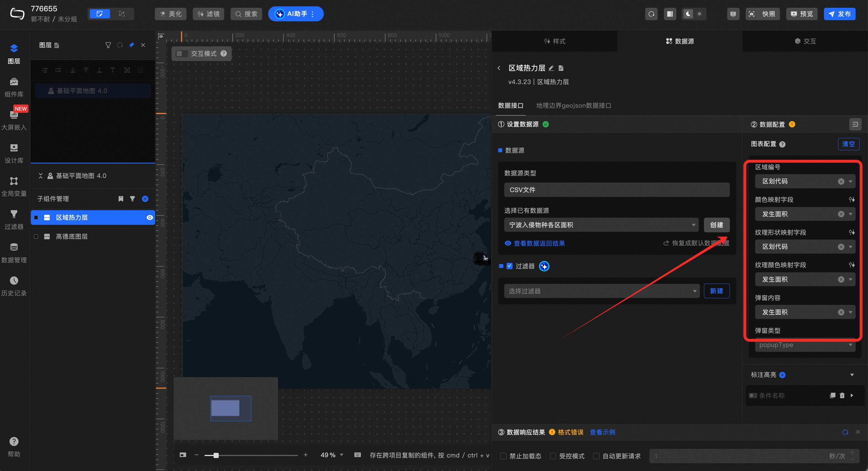
Task: Enable the 交互模式 switch
Action: [182, 54]
